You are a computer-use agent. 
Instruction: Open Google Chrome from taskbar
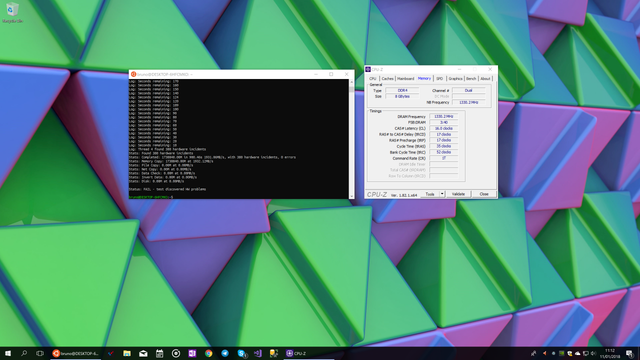[209, 353]
